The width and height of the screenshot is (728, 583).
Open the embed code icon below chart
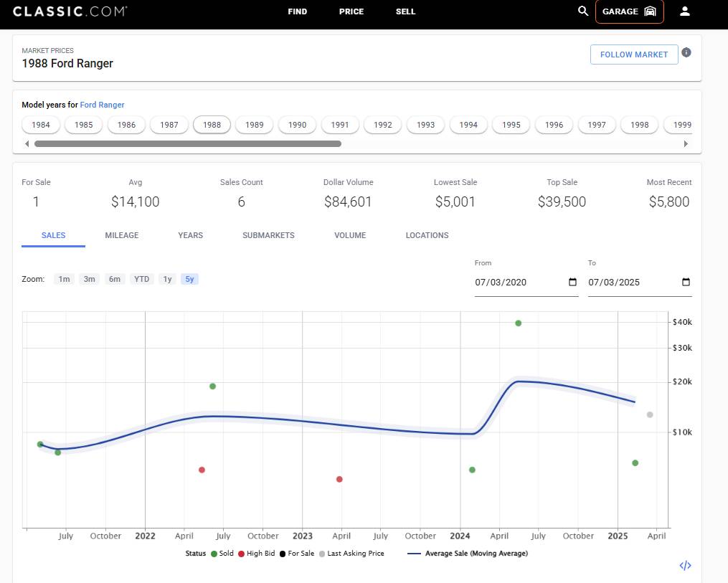point(685,566)
